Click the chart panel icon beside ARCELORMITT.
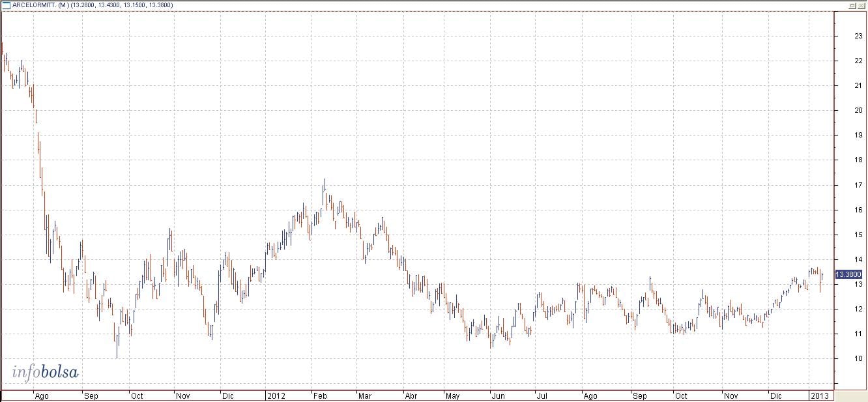 point(7,5)
